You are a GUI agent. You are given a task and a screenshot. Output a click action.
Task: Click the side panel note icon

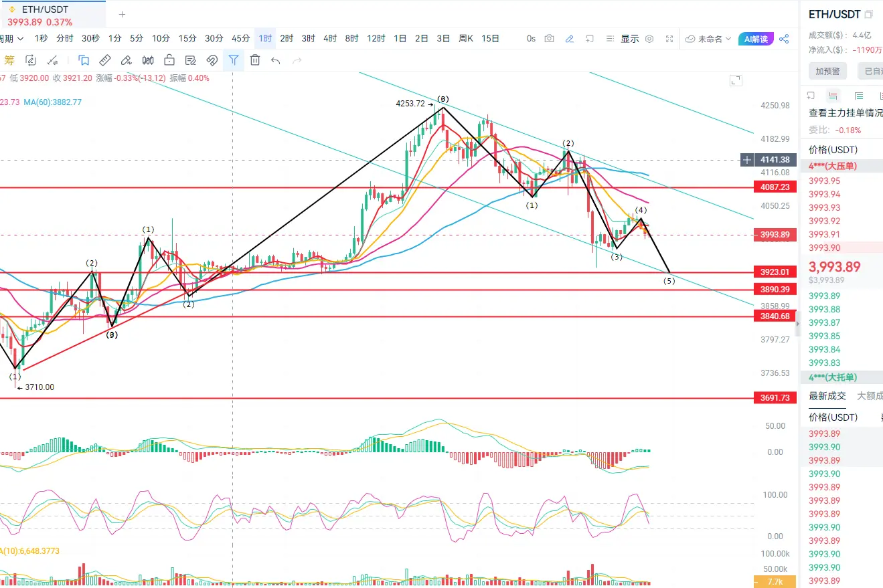811,96
